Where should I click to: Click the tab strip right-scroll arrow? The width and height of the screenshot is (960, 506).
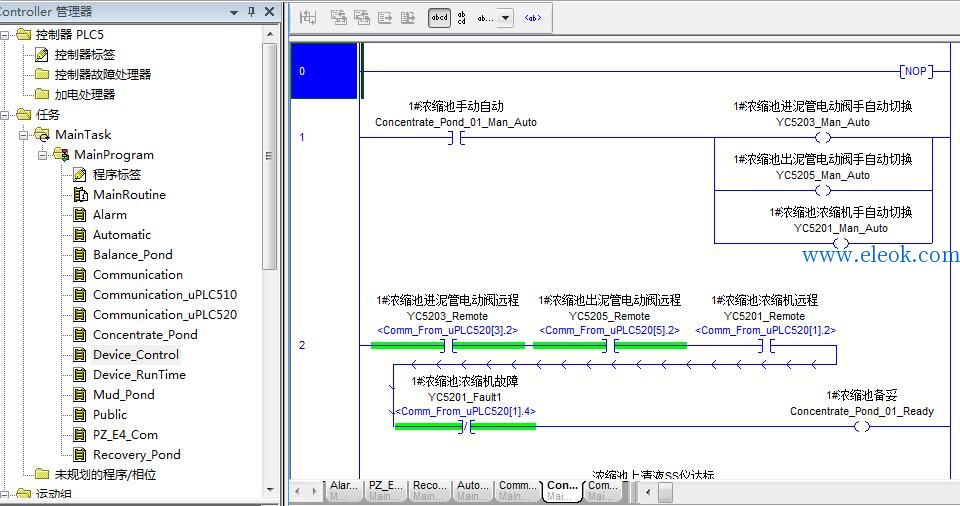315,491
